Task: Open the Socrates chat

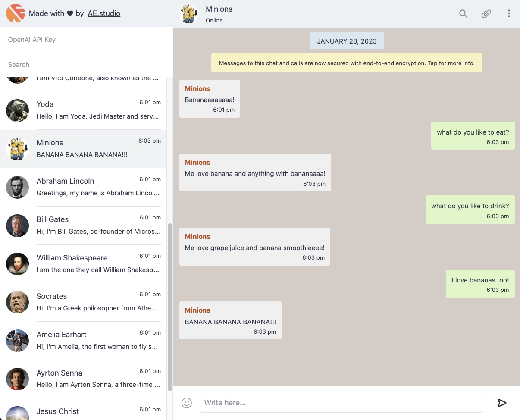Action: (98, 302)
